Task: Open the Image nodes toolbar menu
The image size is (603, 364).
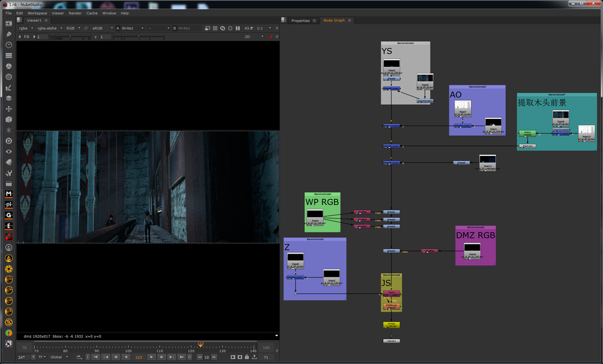Action: click(x=9, y=24)
